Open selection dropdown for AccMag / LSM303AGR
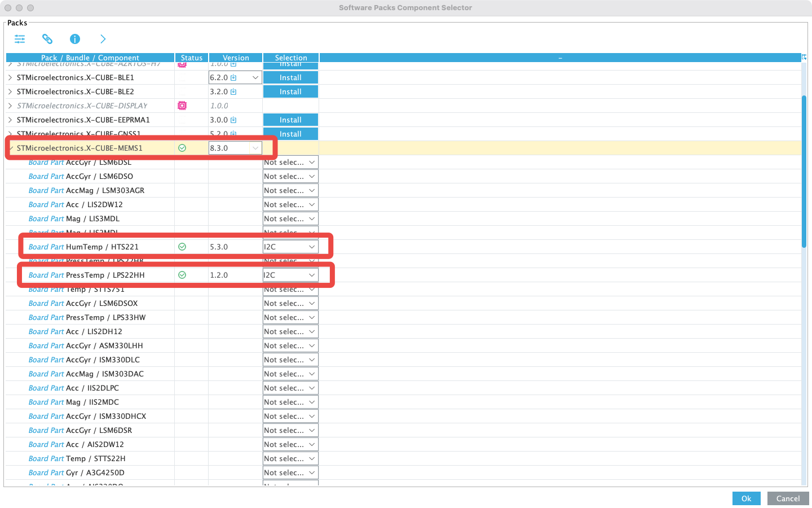This screenshot has height=508, width=812. click(291, 190)
